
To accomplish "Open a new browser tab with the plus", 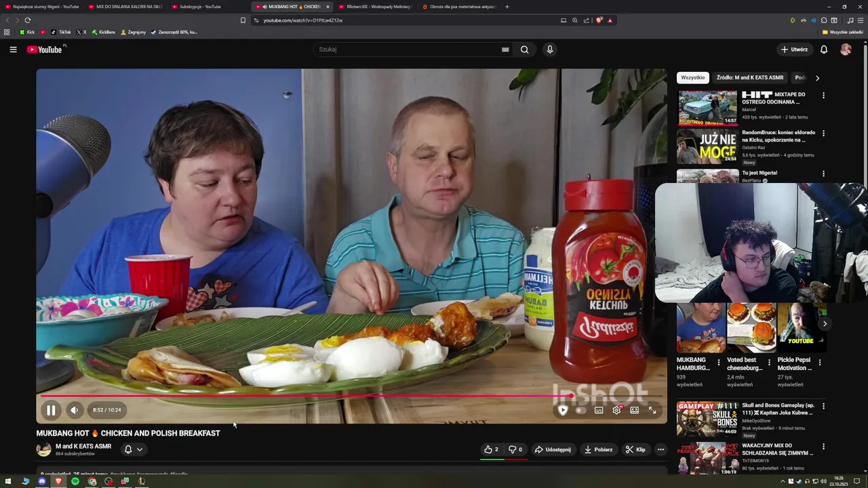I will tap(507, 7).
